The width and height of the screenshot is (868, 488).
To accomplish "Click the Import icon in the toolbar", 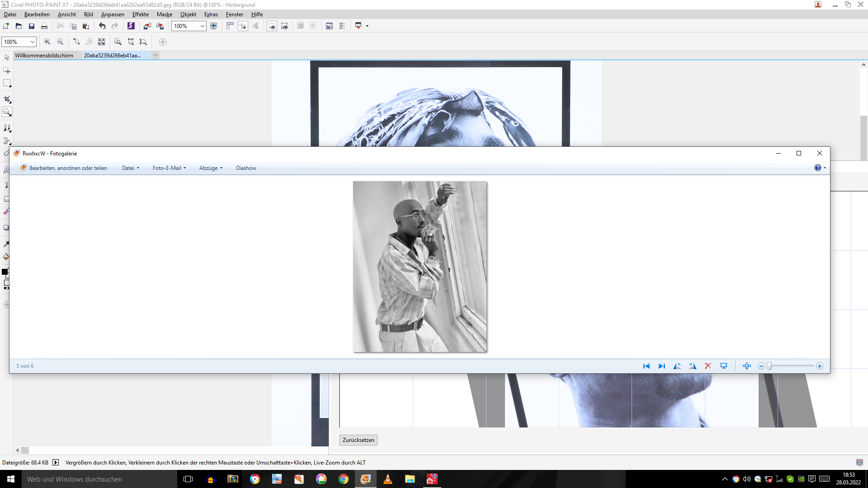I will pyautogui.click(x=147, y=26).
